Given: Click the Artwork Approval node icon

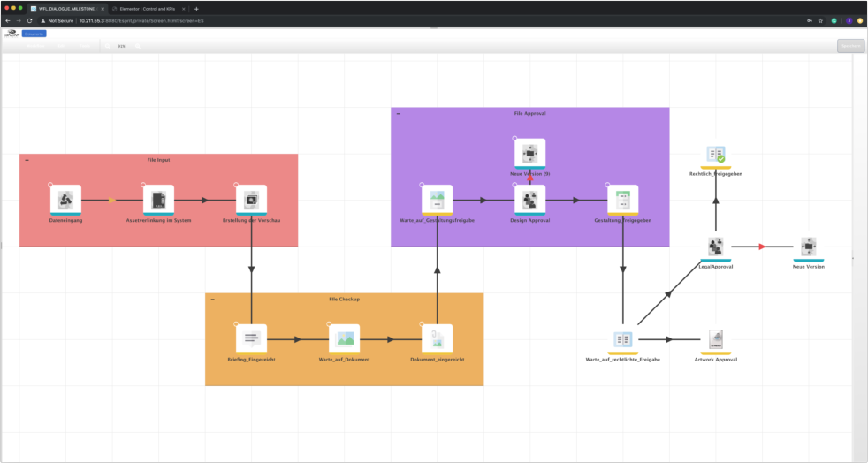Looking at the screenshot, I should 716,339.
